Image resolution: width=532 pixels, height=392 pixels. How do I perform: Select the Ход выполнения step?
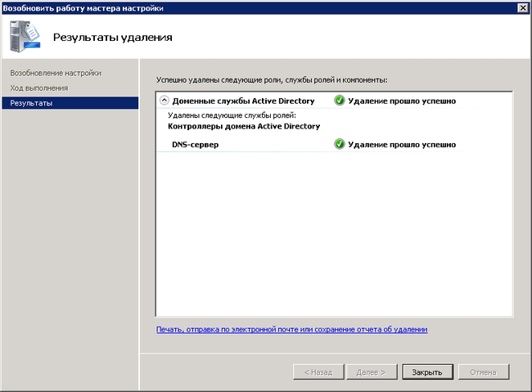pos(39,88)
